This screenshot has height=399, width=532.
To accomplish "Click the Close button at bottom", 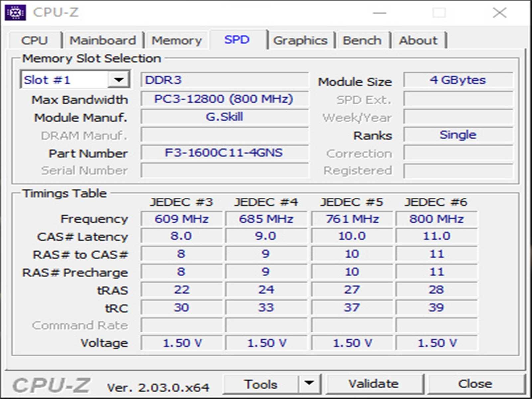I will (475, 384).
